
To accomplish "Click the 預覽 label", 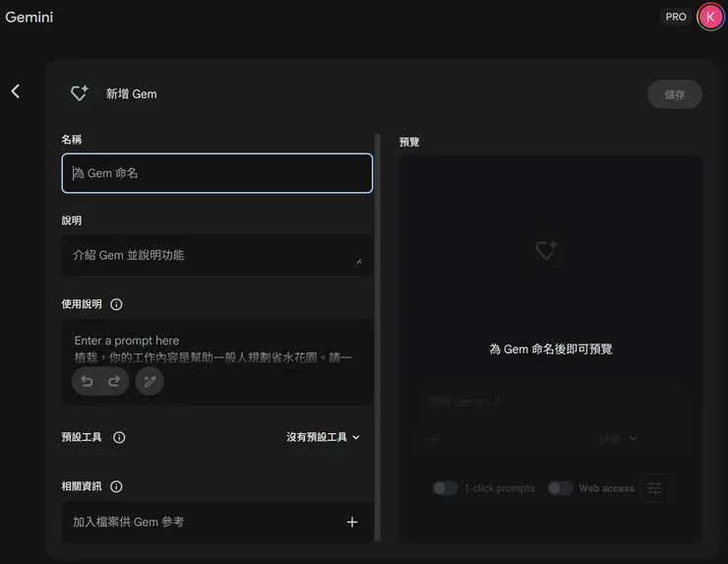I will click(x=409, y=142).
